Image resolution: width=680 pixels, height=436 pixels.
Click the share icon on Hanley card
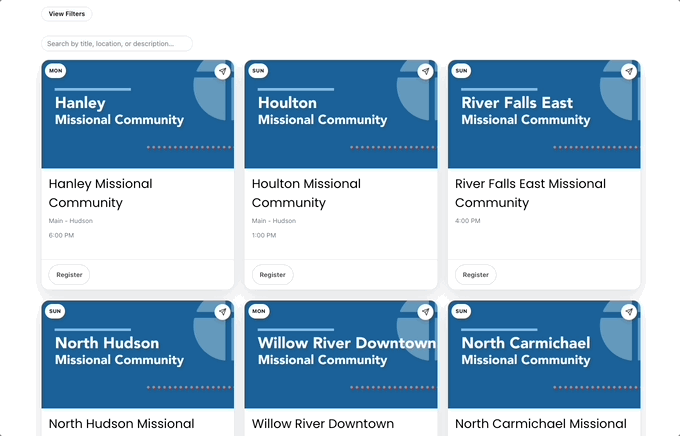(x=222, y=72)
